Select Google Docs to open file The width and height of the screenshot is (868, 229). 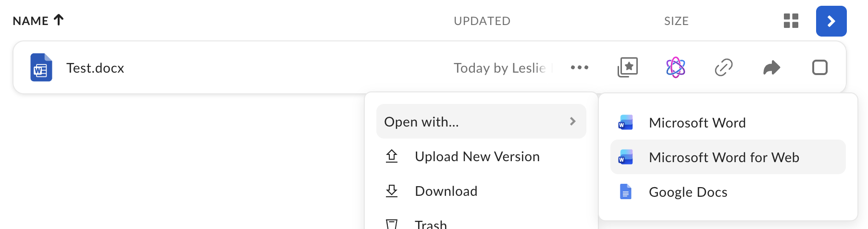click(x=687, y=192)
